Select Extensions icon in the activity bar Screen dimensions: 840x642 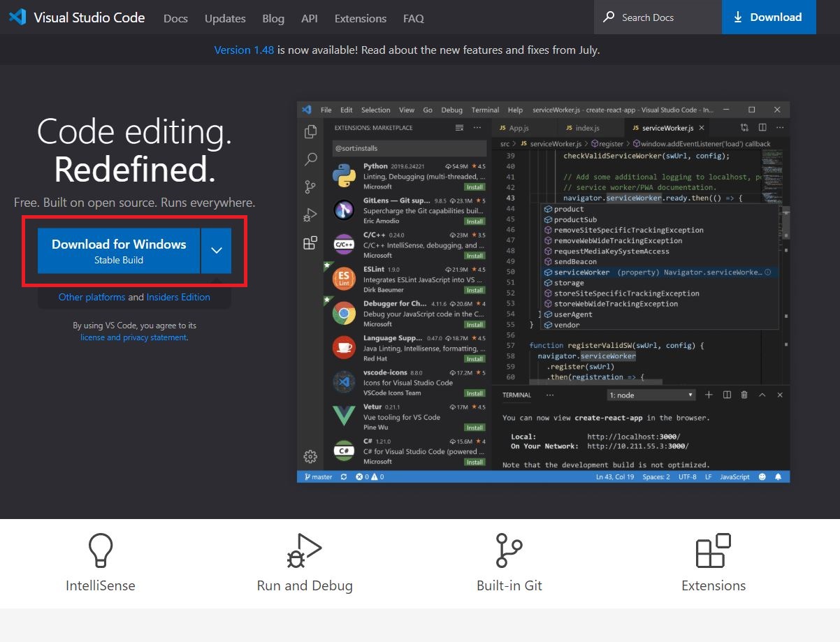(x=310, y=243)
